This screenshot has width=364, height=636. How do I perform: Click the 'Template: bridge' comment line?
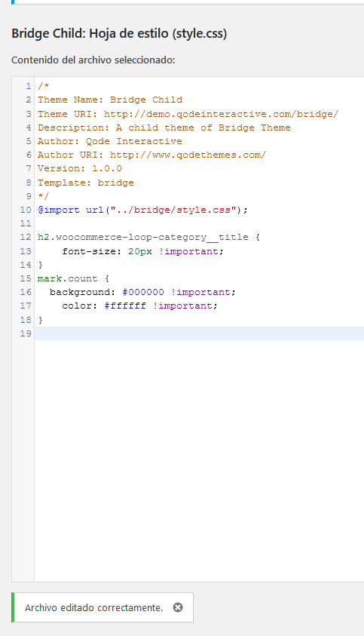coord(85,183)
